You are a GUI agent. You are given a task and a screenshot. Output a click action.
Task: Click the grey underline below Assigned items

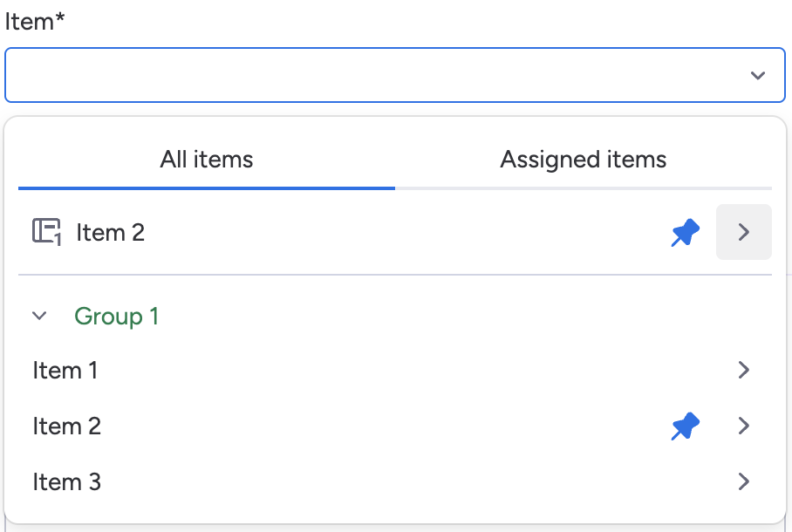point(583,188)
